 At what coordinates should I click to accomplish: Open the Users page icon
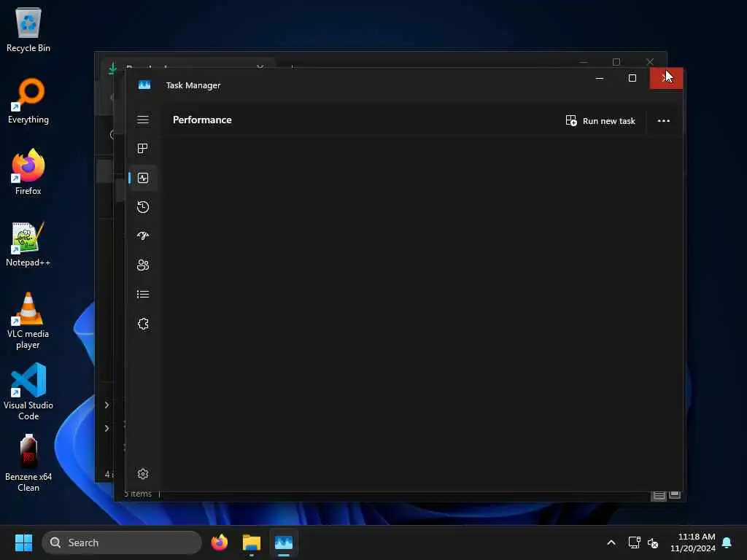[143, 265]
